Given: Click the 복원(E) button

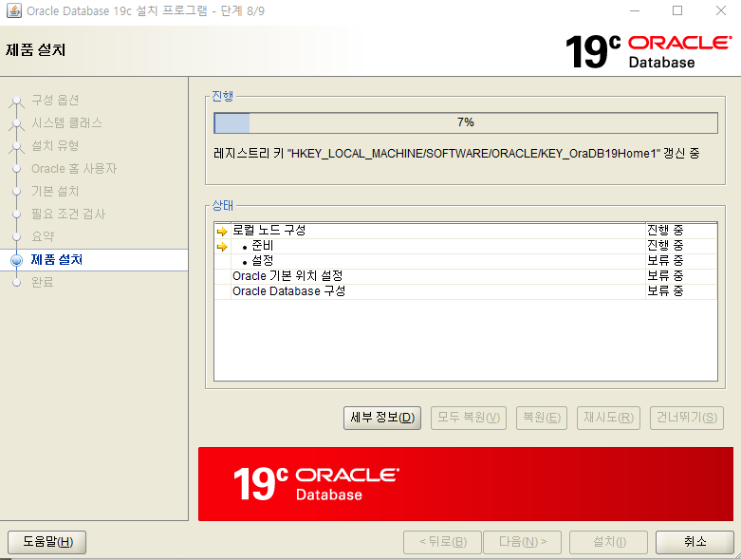Looking at the screenshot, I should pos(542,418).
